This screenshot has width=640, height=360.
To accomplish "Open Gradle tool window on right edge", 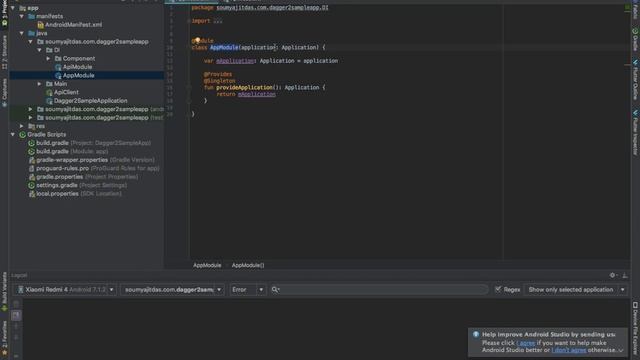I will coord(635,40).
